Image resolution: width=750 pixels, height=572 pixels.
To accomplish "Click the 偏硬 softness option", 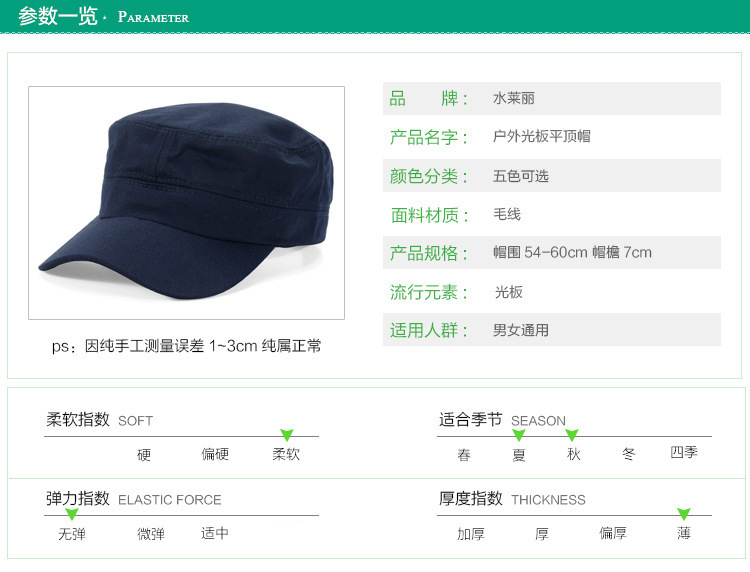I will (215, 454).
